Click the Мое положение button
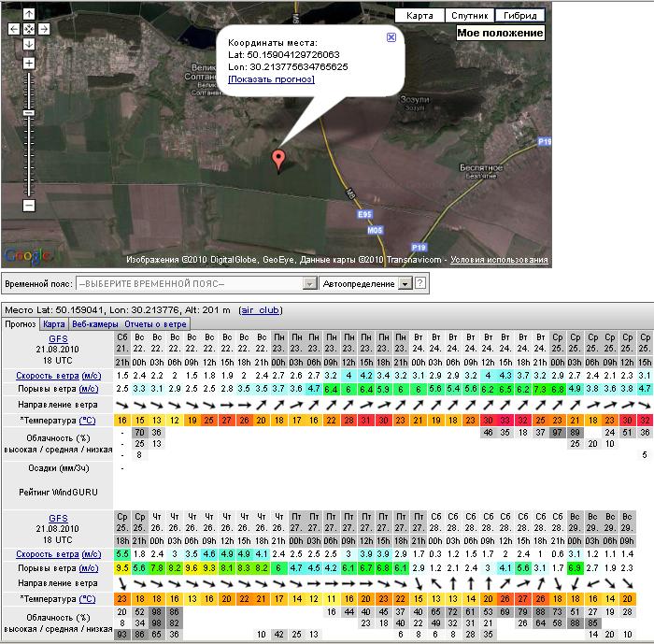Screen dimensions: 654x644 tap(500, 34)
